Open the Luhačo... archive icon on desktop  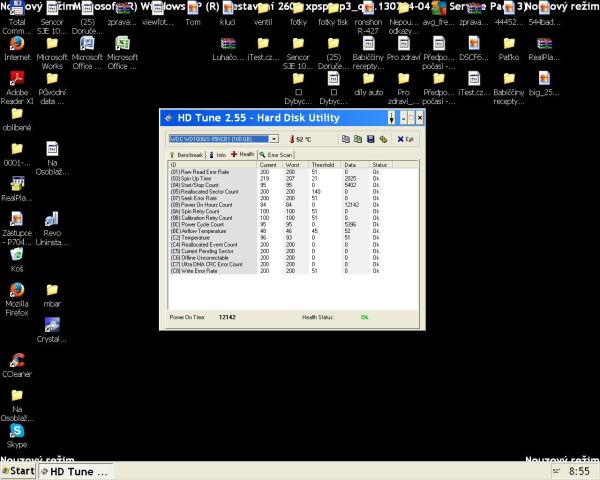pyautogui.click(x=228, y=49)
